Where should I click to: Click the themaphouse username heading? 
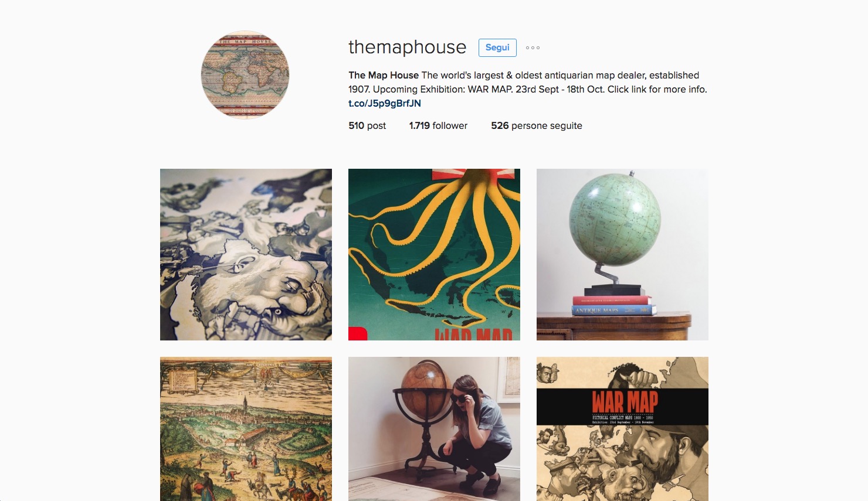point(408,47)
